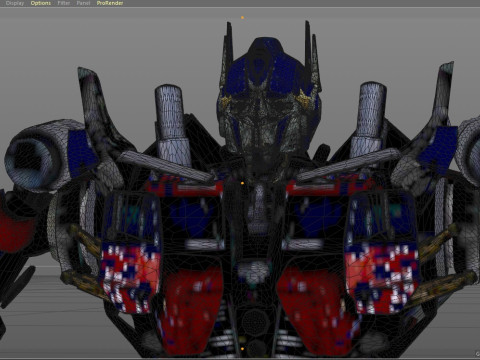Open the Display viewport menu
The image size is (480, 360).
(x=15, y=3)
